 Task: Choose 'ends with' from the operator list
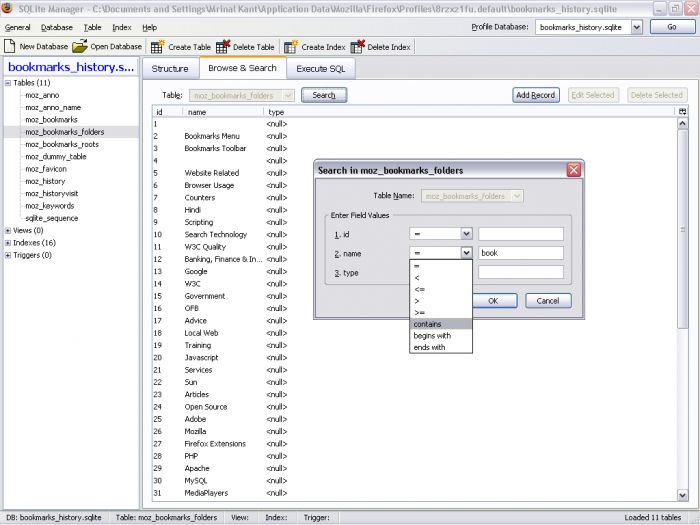441,347
